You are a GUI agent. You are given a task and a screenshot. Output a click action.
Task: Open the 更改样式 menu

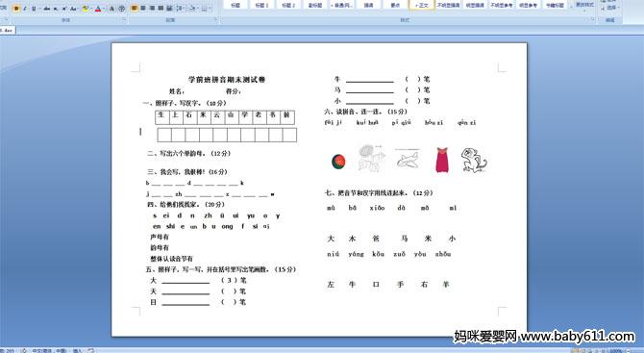[x=584, y=5]
